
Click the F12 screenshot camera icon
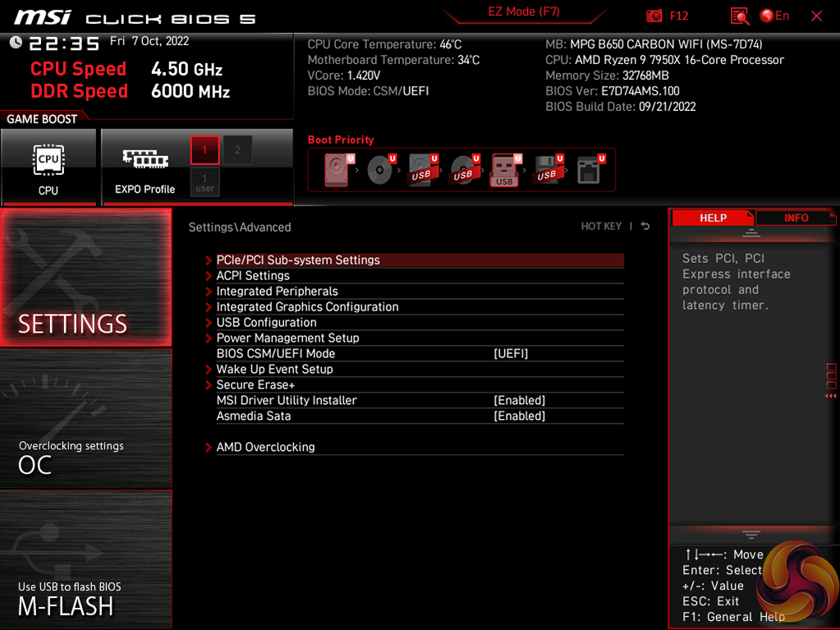point(654,16)
